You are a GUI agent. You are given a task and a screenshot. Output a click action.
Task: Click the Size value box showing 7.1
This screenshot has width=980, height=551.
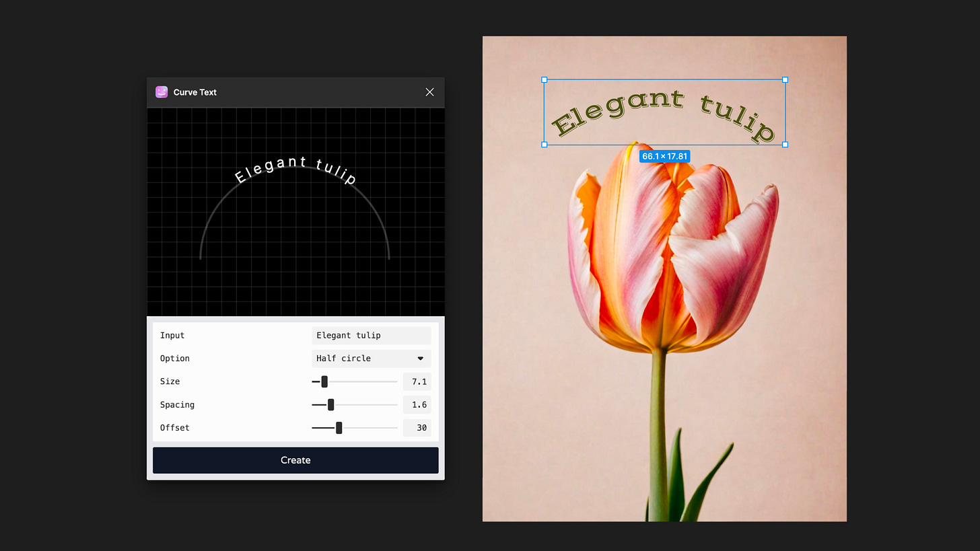coord(417,381)
